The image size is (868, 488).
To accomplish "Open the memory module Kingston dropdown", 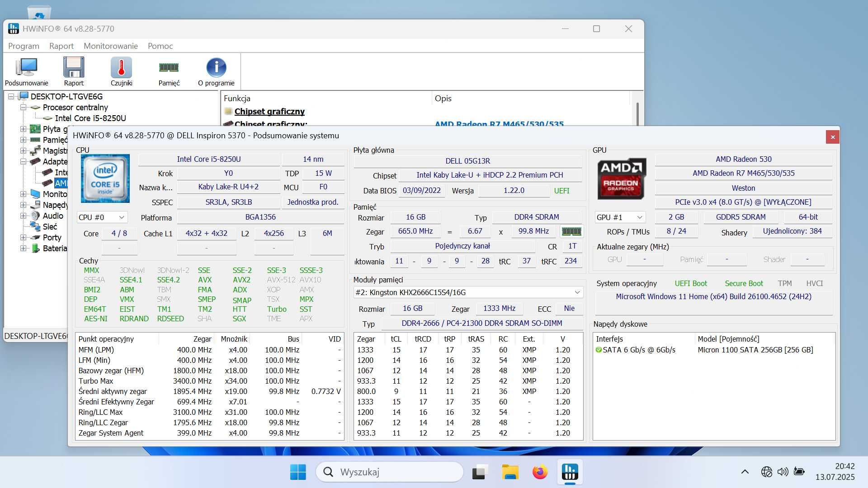I will tap(468, 293).
